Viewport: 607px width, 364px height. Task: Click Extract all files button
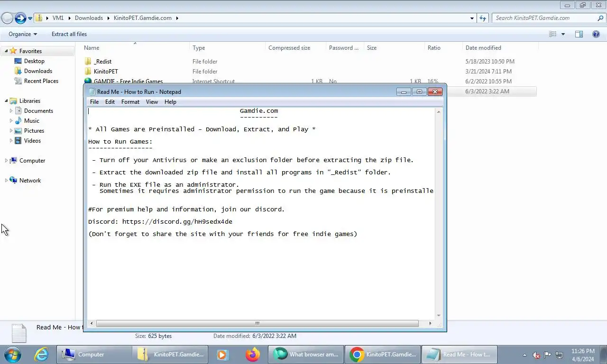69,34
